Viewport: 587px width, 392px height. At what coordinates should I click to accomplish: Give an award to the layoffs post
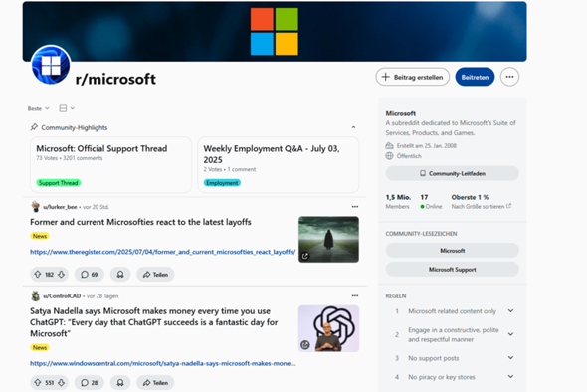120,274
